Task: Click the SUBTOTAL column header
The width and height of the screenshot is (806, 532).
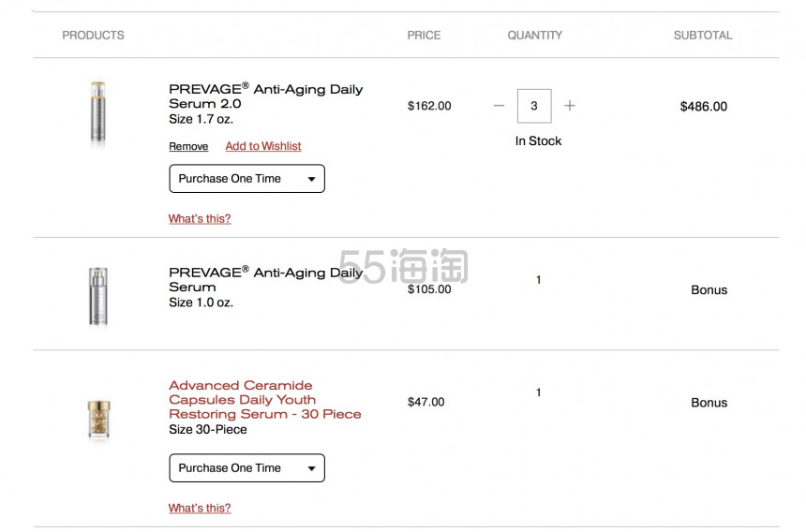Action: 703,36
